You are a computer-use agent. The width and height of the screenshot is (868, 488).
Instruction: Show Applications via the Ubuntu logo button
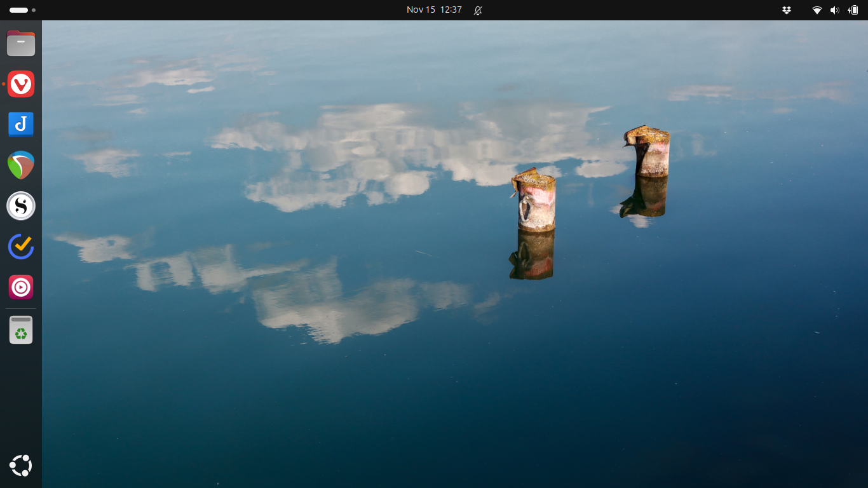pos(21,466)
